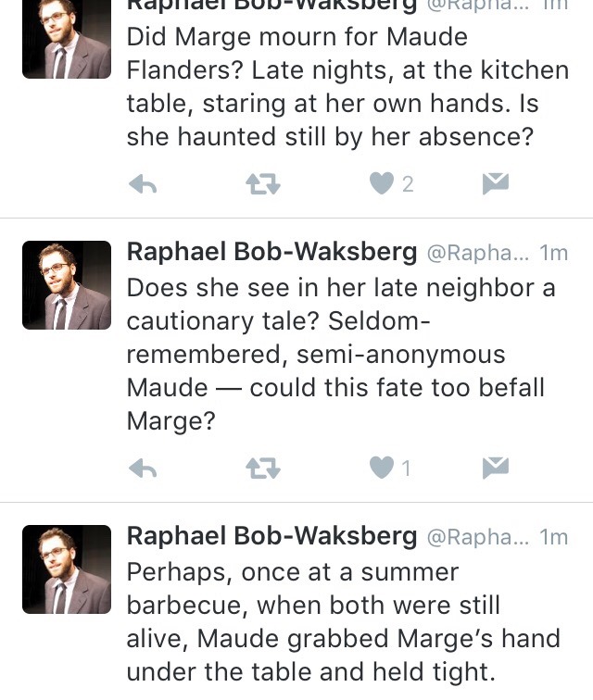593x700 pixels.
Task: Retweet the 'cautionary tale' tweet
Action: point(263,469)
